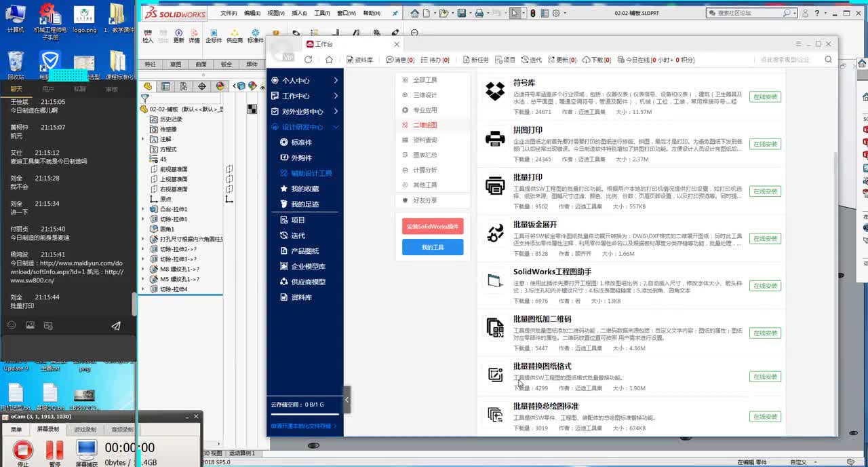This screenshot has width=868, height=467.
Task: Install 批量图纸加二维码 online
Action: click(x=765, y=333)
